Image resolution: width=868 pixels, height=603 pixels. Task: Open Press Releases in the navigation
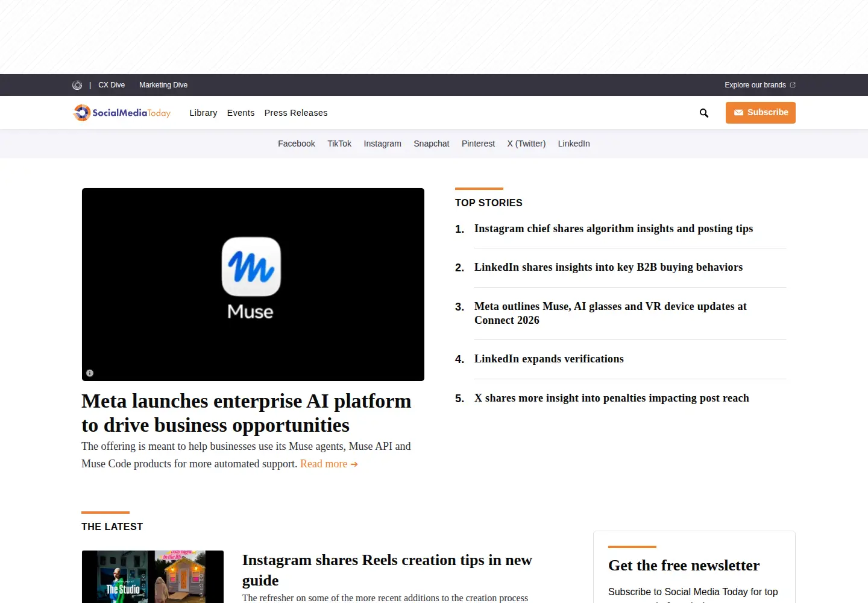coord(296,113)
